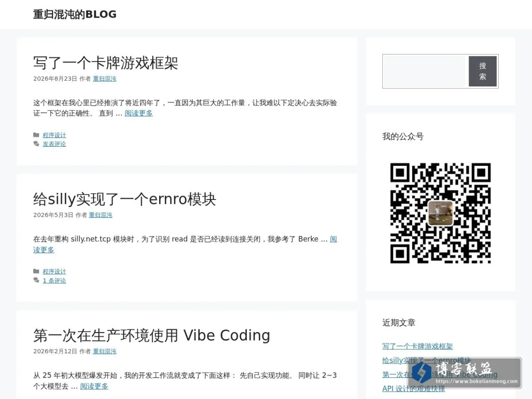Image resolution: width=532 pixels, height=399 pixels.
Task: Click 发表评论 under the 卡牌游戏框架 post
Action: click(x=54, y=144)
